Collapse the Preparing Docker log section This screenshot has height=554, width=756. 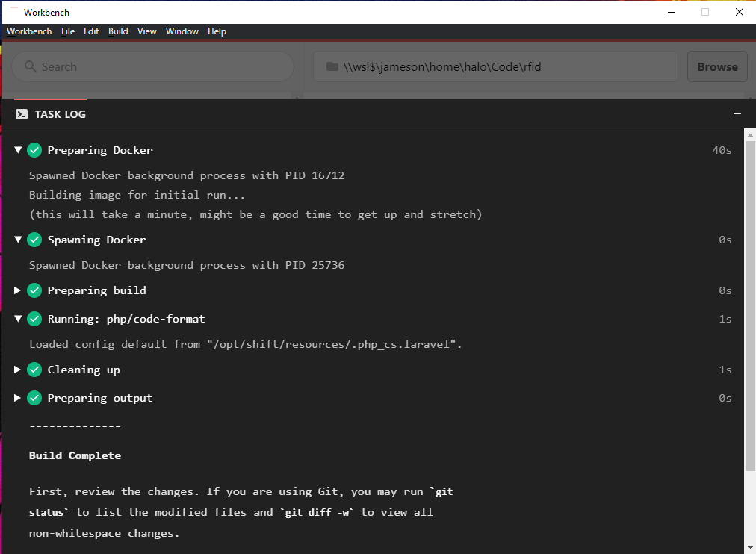[17, 150]
